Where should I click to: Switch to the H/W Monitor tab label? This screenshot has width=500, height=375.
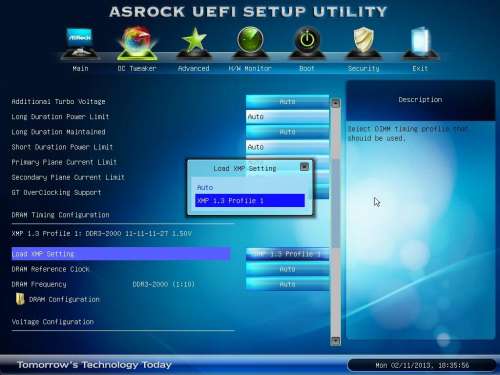(x=250, y=68)
